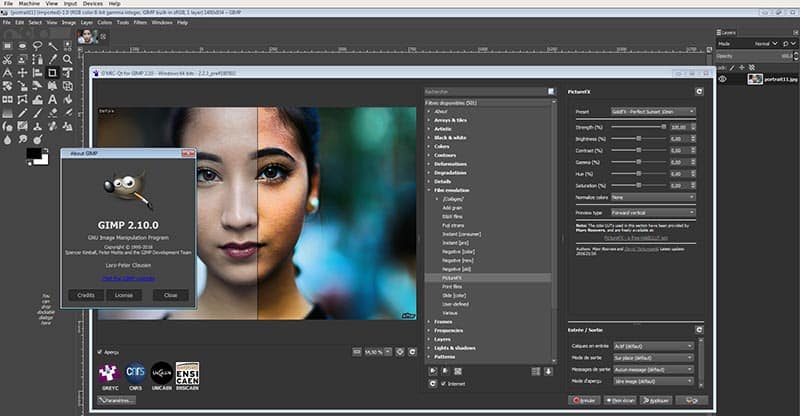
Task: Click the Appliquer apply button
Action: click(656, 400)
